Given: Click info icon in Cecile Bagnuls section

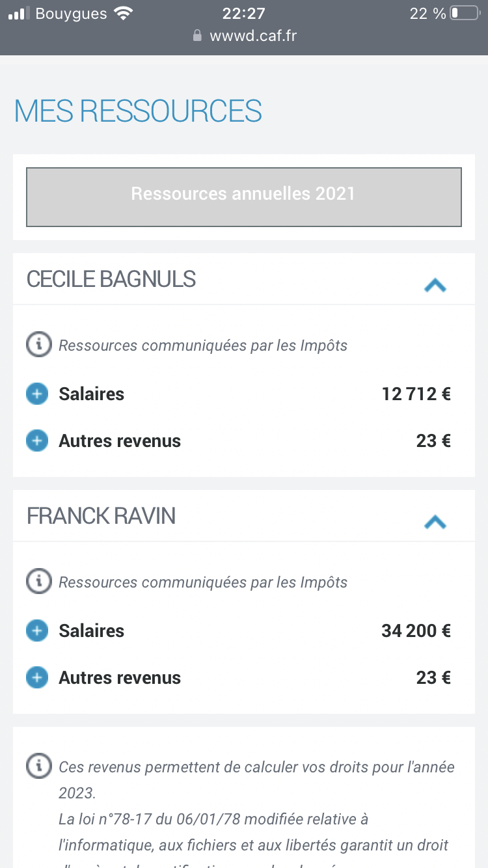Looking at the screenshot, I should [x=38, y=344].
